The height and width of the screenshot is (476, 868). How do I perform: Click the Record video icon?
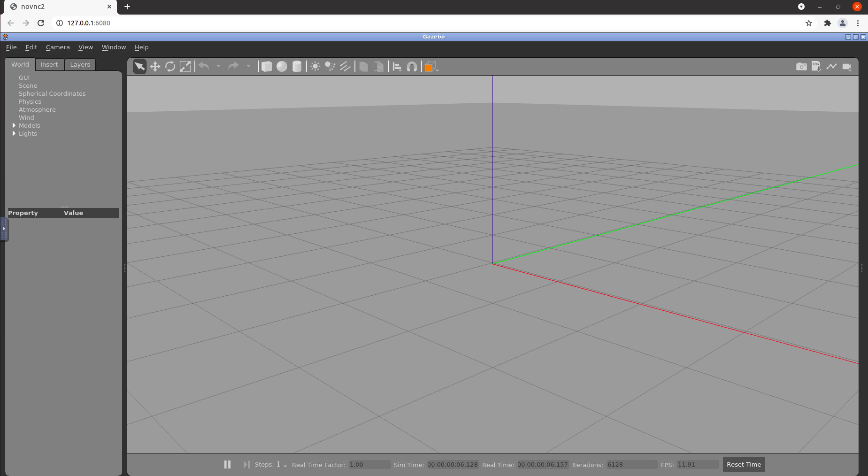(x=847, y=67)
